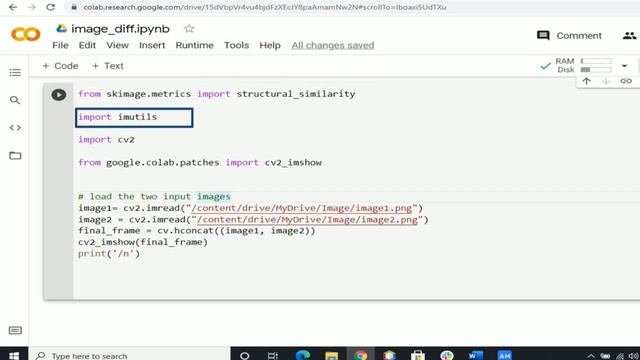Screen dimensions: 640x360
Task: Open the Comment panel
Action: click(569, 36)
